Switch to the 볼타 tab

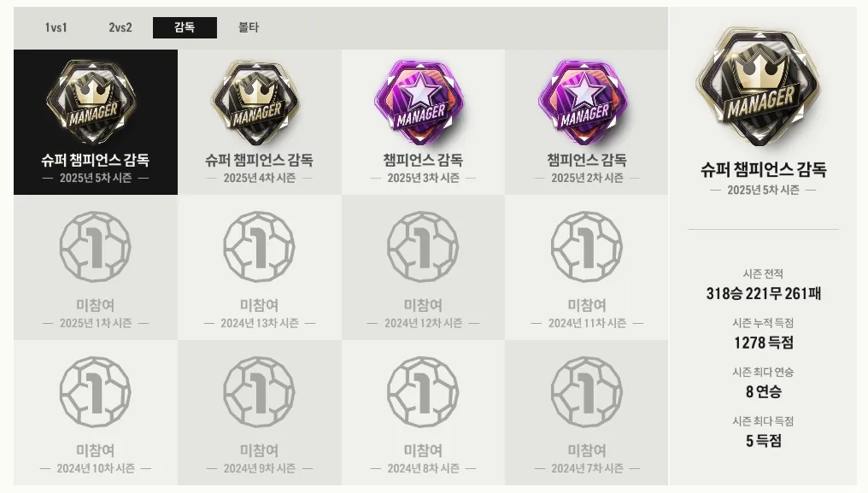[x=249, y=27]
